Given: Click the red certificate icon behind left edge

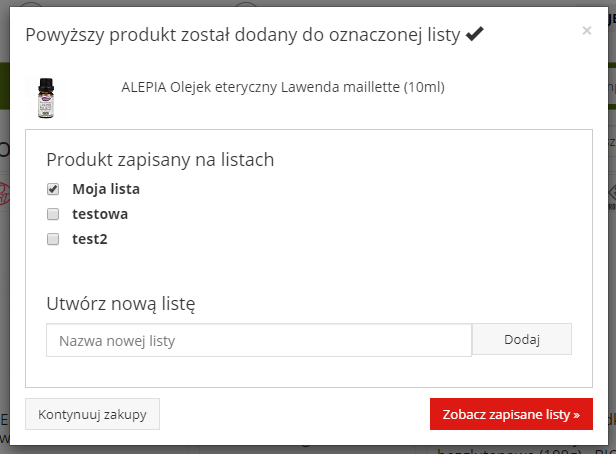Looking at the screenshot, I should tap(4, 193).
